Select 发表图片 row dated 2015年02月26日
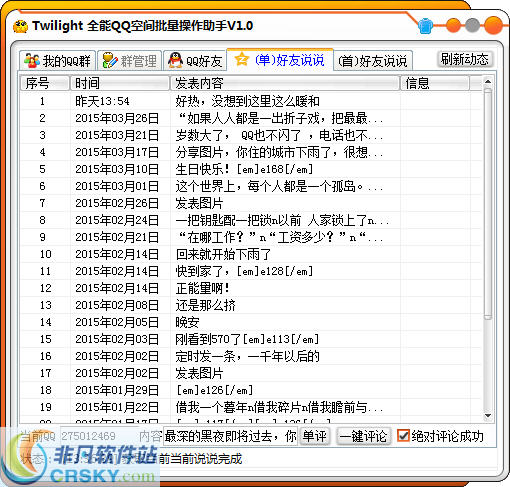Image resolution: width=510 pixels, height=487 pixels. pyautogui.click(x=251, y=203)
